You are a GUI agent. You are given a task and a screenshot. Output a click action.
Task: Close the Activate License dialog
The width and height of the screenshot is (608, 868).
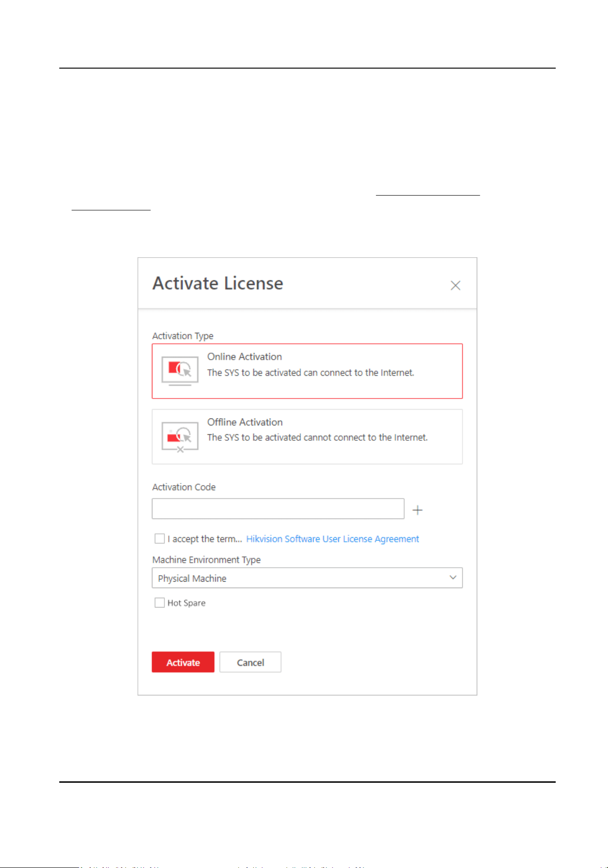455,285
